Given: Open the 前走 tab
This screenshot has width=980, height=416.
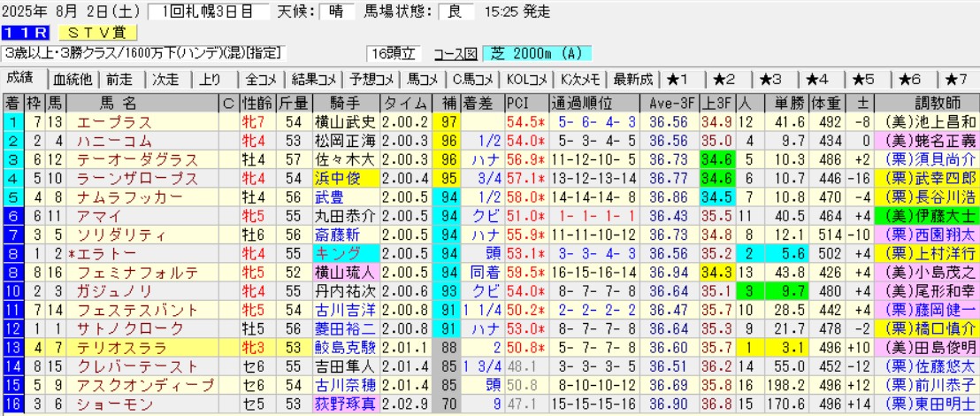Looking at the screenshot, I should point(120,78).
